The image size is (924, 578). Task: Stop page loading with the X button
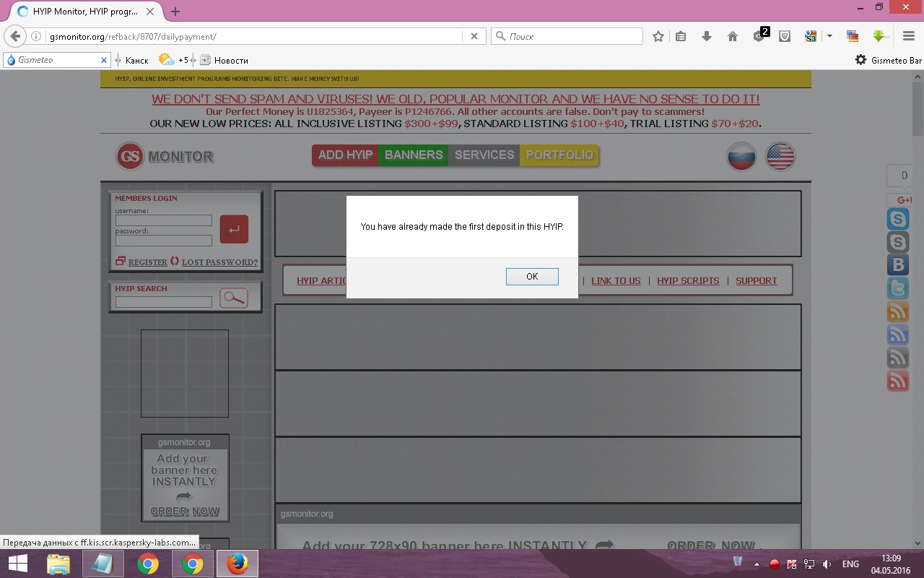pos(474,36)
